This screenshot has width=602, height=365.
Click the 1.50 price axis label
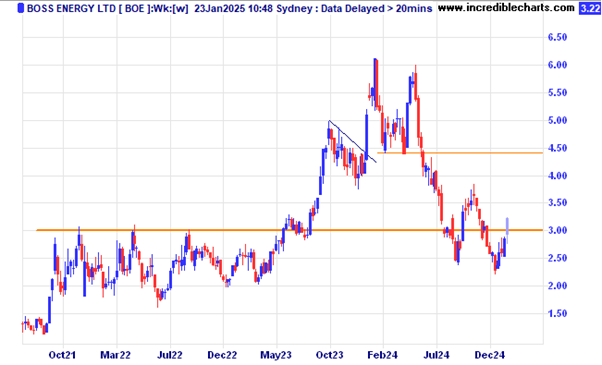click(557, 314)
